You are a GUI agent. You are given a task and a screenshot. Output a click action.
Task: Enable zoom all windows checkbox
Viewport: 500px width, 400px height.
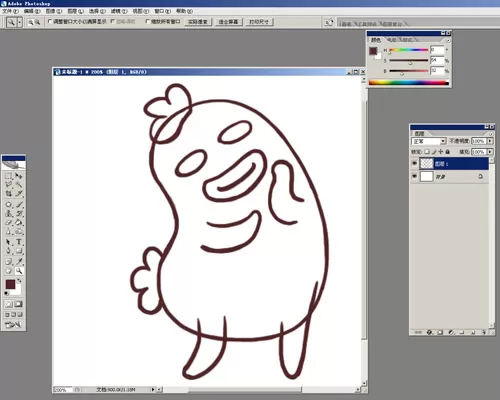pyautogui.click(x=148, y=21)
